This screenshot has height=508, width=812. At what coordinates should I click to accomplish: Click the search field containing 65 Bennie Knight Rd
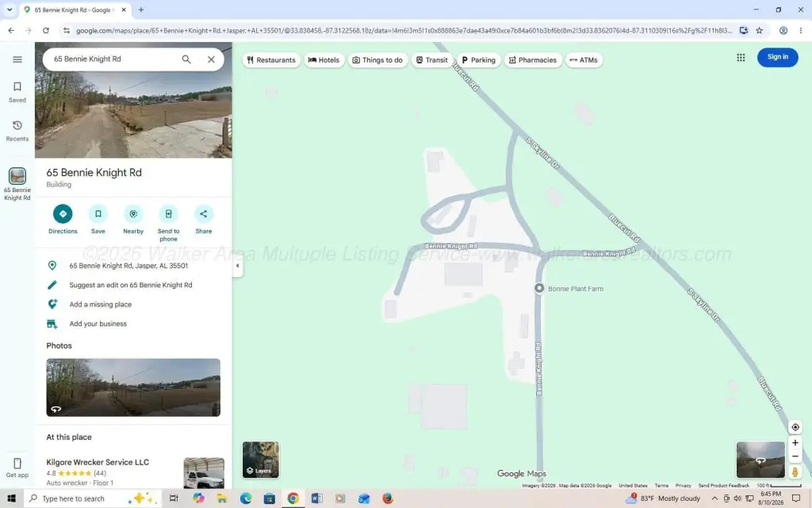tap(114, 59)
